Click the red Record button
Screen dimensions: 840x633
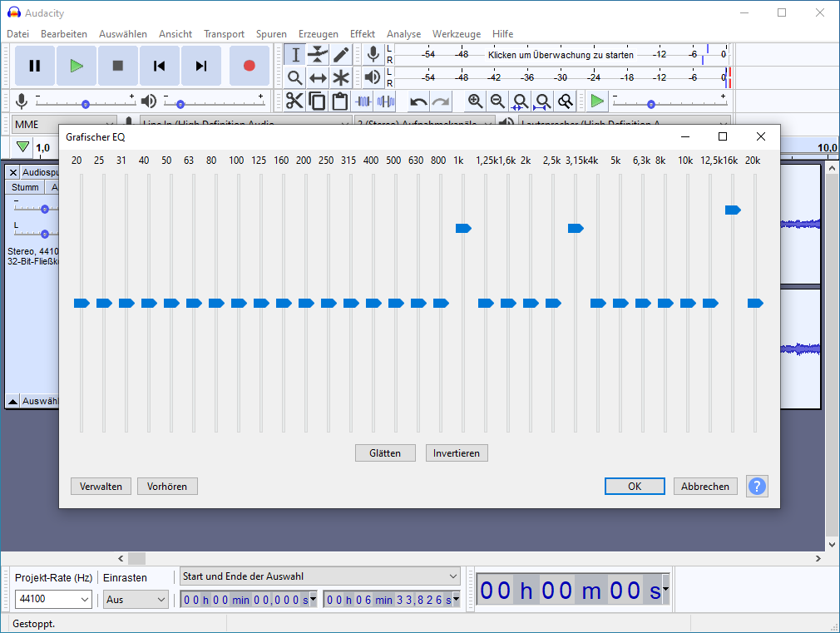[x=249, y=66]
